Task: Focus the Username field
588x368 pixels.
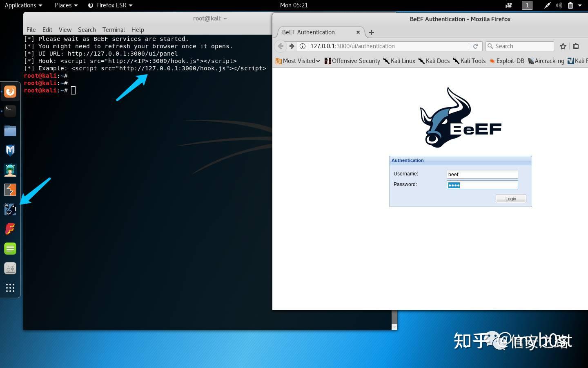Action: [482, 174]
